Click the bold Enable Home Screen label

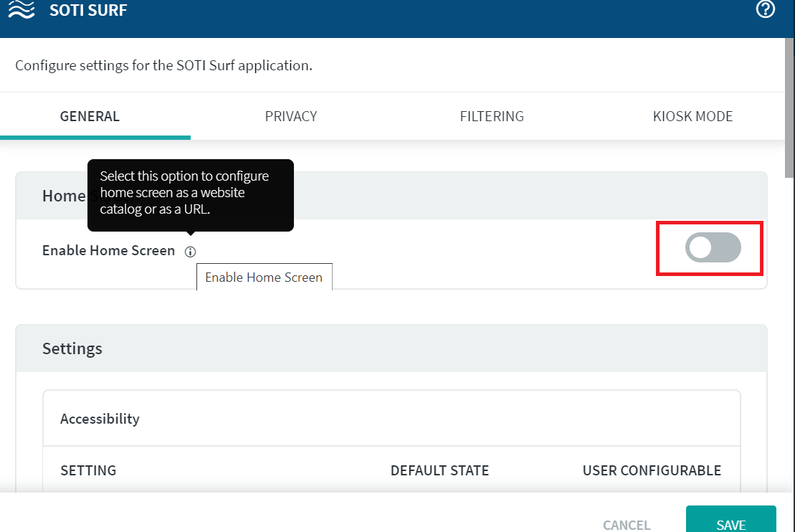pos(108,251)
